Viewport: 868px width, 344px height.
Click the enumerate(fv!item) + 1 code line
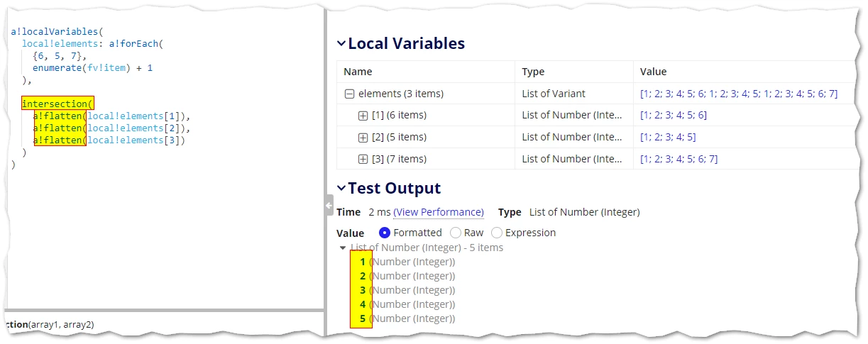click(x=92, y=68)
